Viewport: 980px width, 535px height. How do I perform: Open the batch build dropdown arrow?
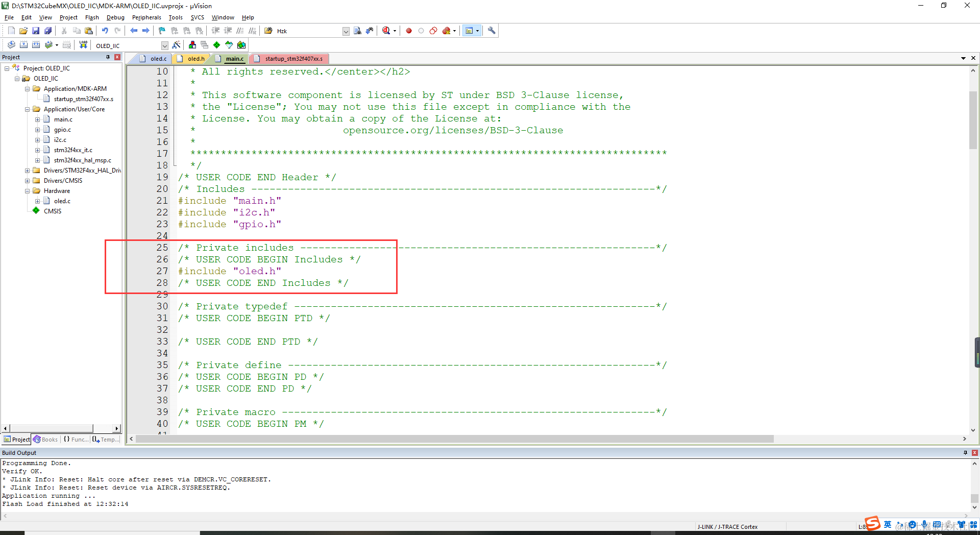coord(57,45)
